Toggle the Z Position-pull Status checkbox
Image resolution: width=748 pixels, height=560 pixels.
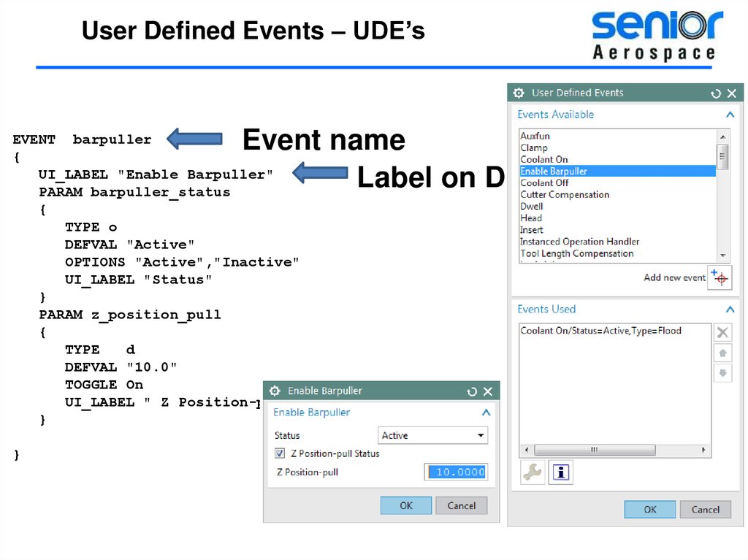tap(280, 453)
